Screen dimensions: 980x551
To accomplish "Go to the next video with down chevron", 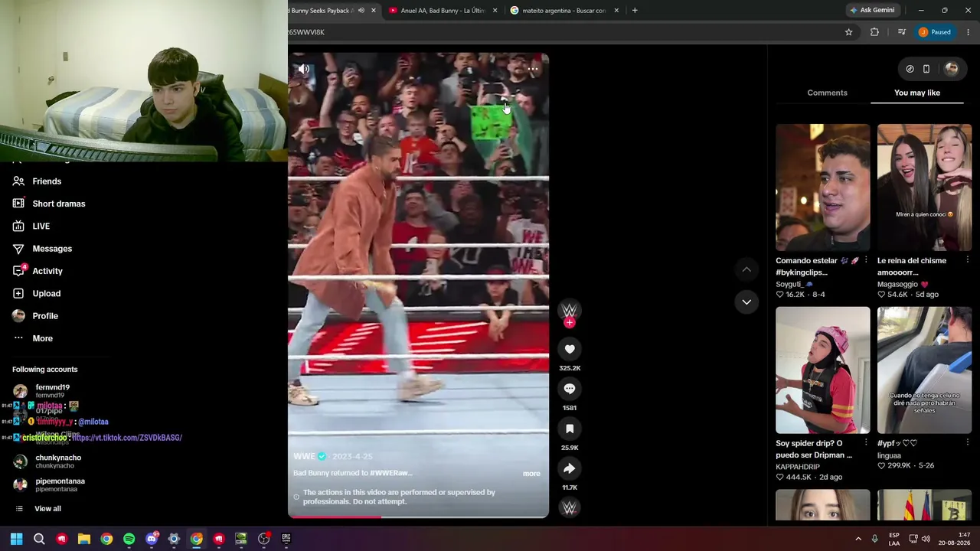I will (x=746, y=302).
